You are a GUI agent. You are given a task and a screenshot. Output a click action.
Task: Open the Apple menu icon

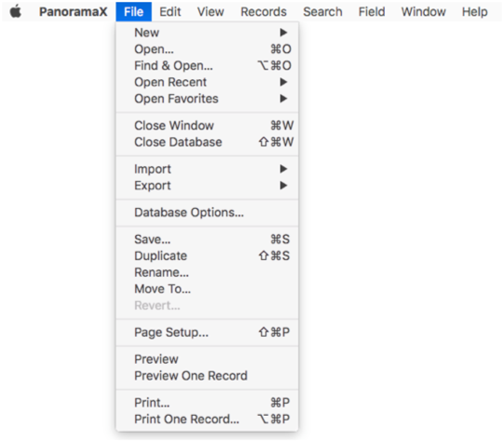point(15,12)
